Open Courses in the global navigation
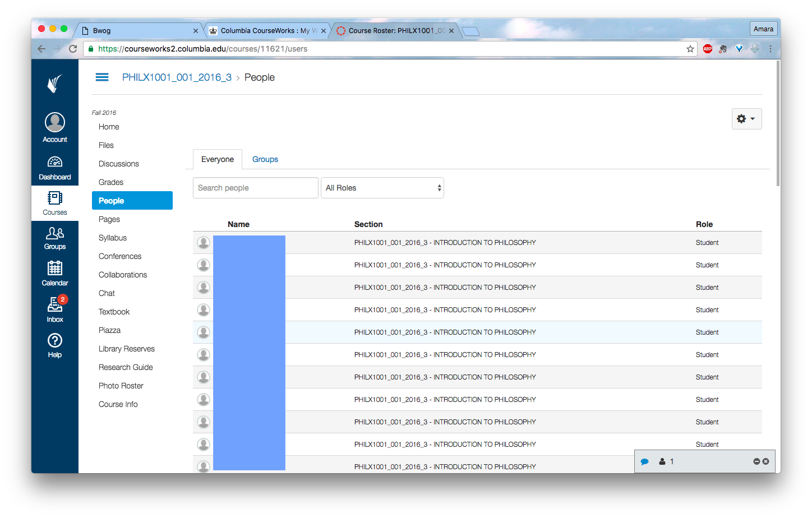 tap(55, 203)
